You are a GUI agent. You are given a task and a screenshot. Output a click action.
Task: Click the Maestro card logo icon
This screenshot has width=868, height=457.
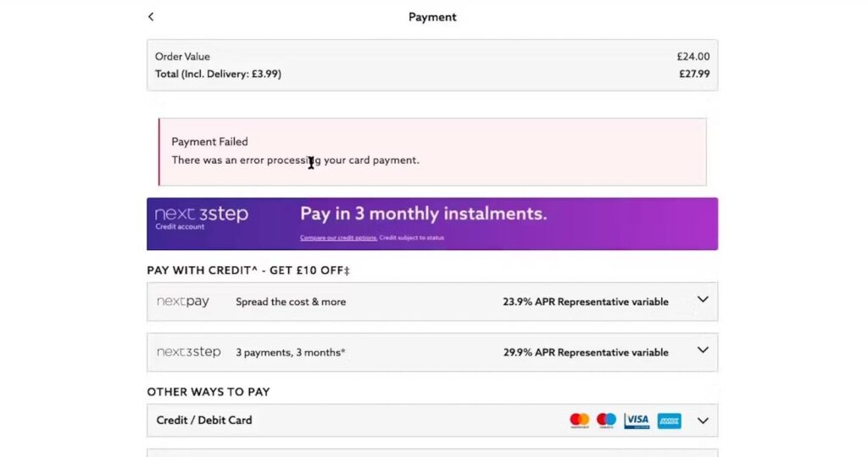pos(606,421)
